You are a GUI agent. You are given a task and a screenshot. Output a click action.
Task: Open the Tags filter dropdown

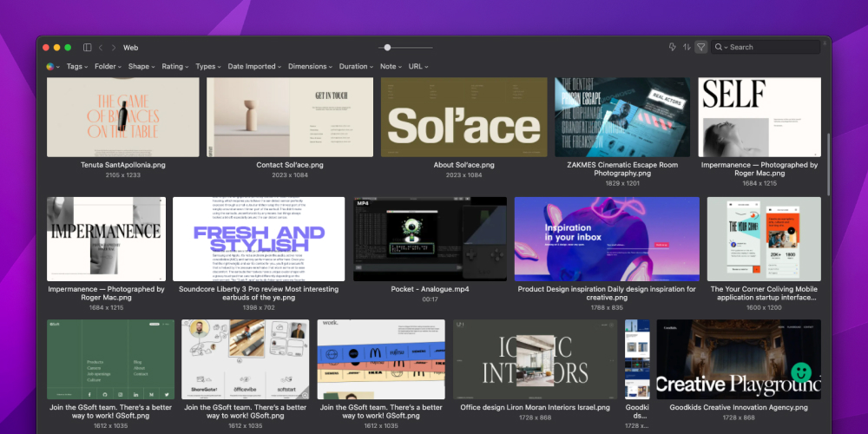pyautogui.click(x=77, y=67)
